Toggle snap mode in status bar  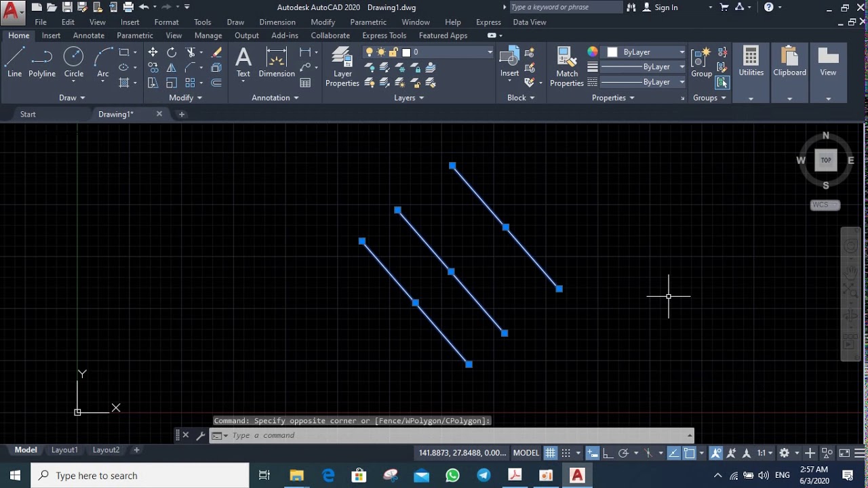click(566, 453)
